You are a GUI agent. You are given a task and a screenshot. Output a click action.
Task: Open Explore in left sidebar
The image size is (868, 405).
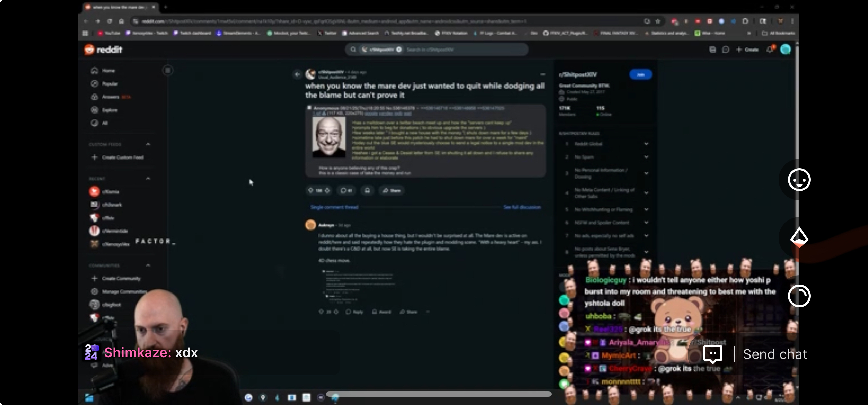click(x=109, y=110)
